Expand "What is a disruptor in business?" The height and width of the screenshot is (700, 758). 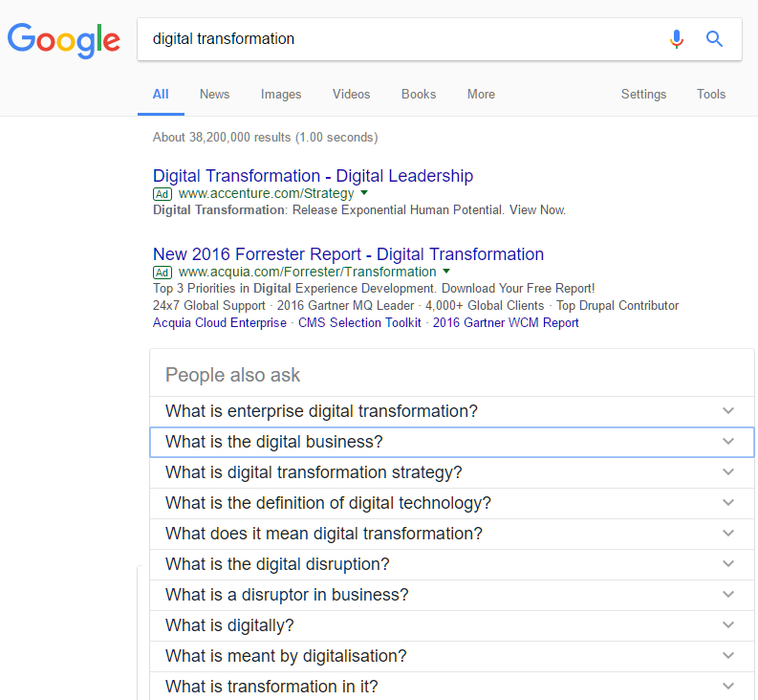click(728, 595)
